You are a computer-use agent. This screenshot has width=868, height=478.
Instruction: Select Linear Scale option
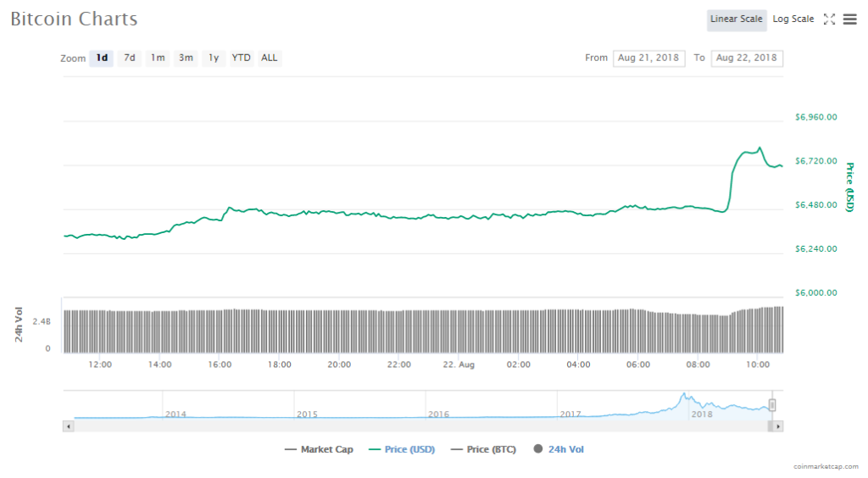click(736, 19)
